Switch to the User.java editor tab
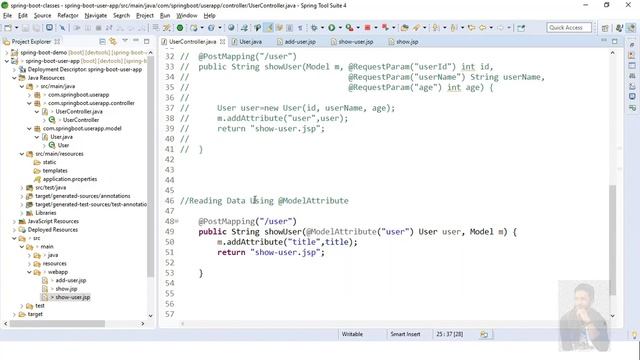This screenshot has height=360, width=640. tap(247, 42)
